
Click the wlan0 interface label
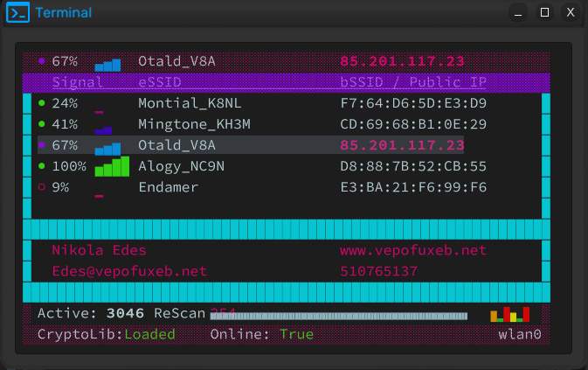tap(520, 334)
